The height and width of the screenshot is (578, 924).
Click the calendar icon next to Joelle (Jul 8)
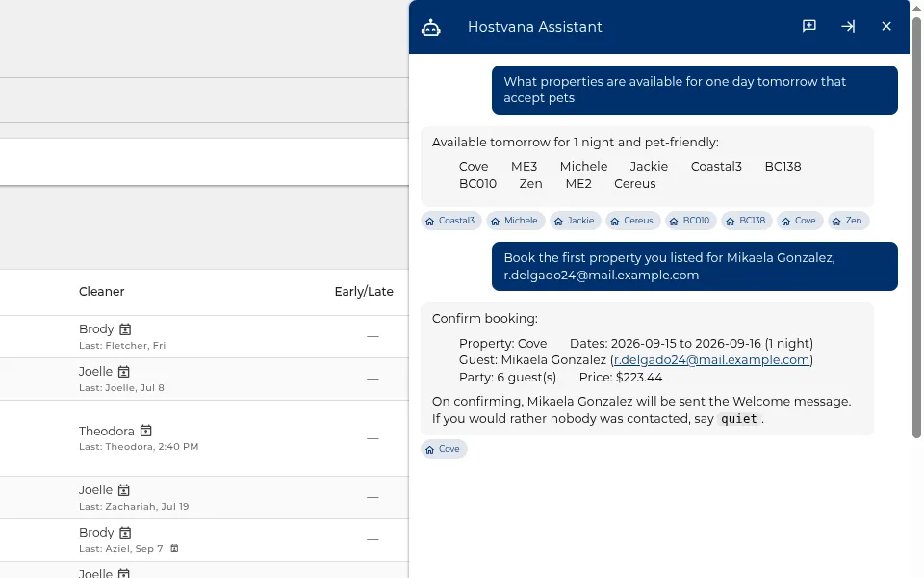124,372
